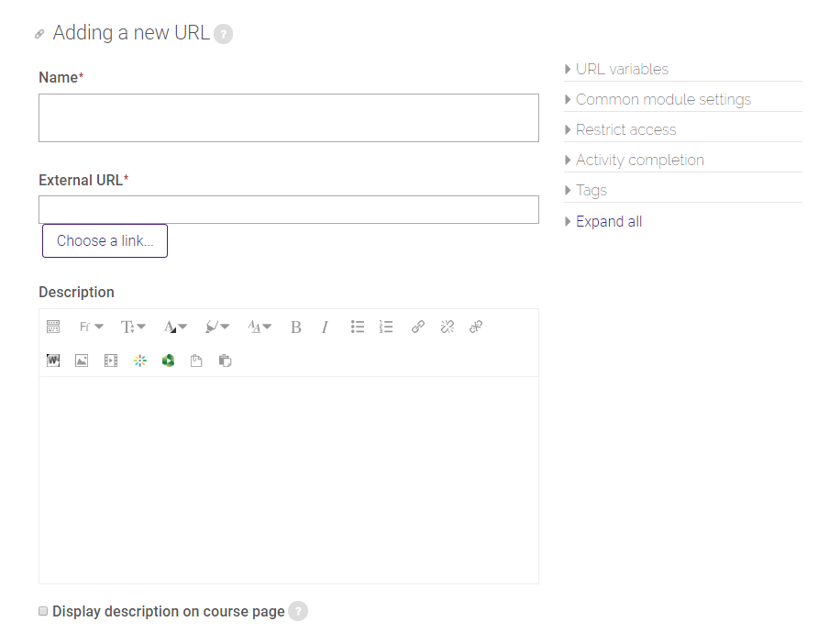Enable Display description on course page
Screen dimensions: 818x644
pos(43,611)
